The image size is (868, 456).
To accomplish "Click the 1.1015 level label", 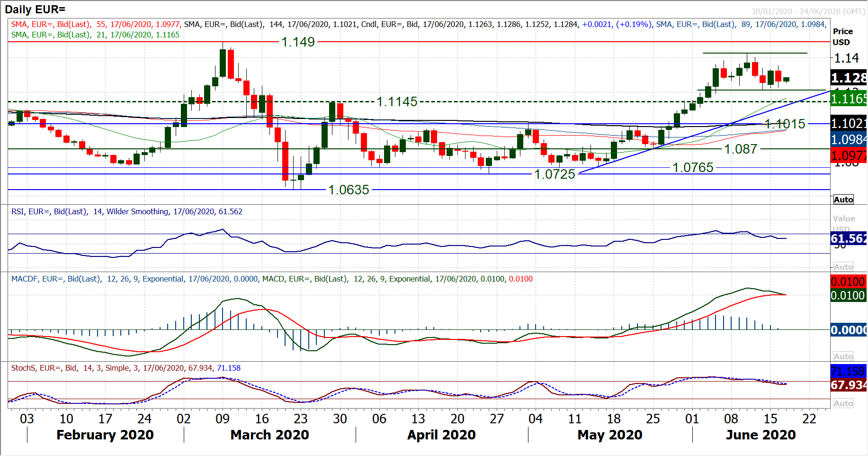I will click(785, 124).
